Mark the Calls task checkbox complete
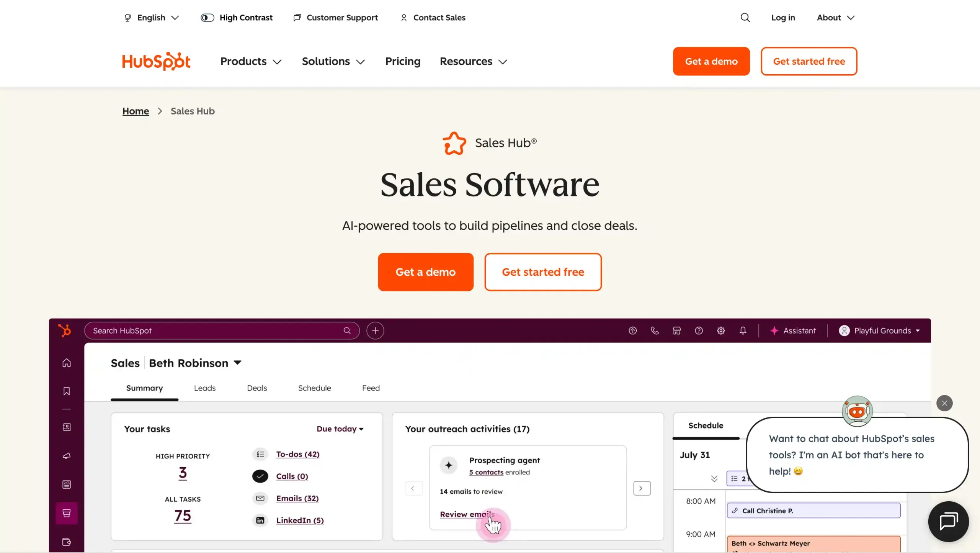The image size is (980, 553). click(260, 476)
